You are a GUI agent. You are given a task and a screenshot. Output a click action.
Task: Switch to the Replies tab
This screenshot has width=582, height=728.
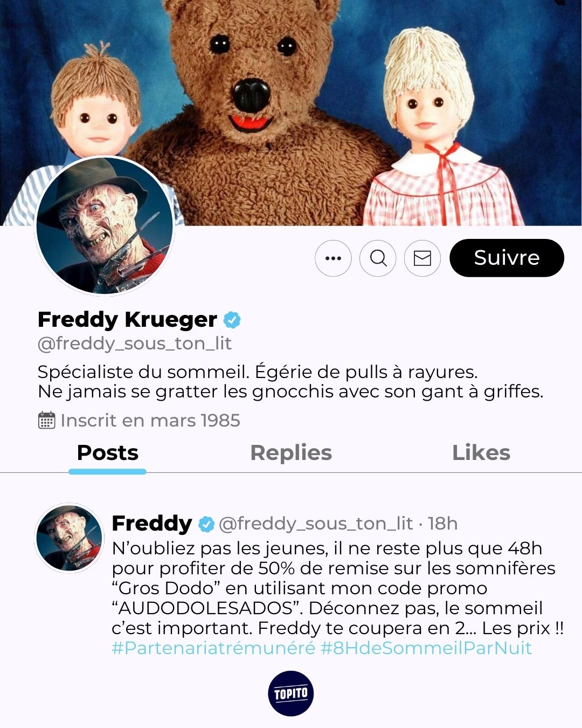pos(291,453)
